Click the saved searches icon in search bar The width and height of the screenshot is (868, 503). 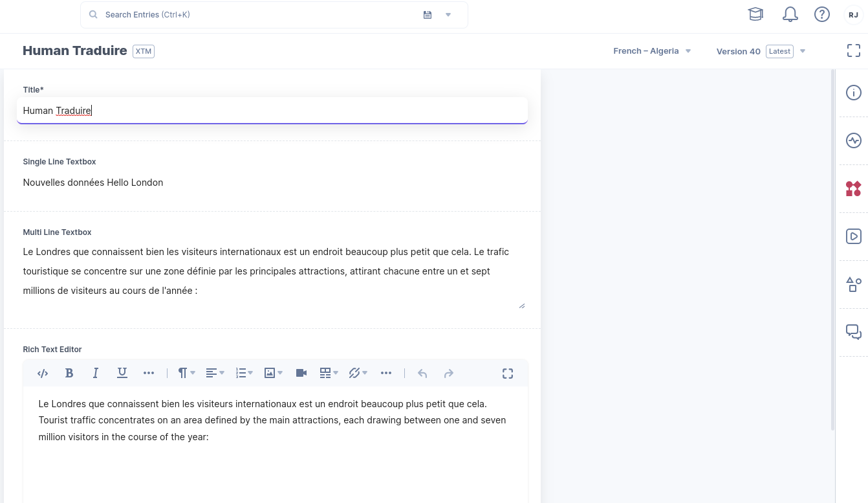pos(428,14)
